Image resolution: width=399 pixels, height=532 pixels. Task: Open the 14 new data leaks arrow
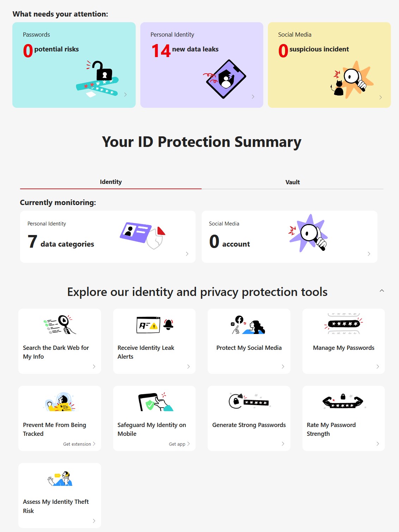pyautogui.click(x=253, y=97)
